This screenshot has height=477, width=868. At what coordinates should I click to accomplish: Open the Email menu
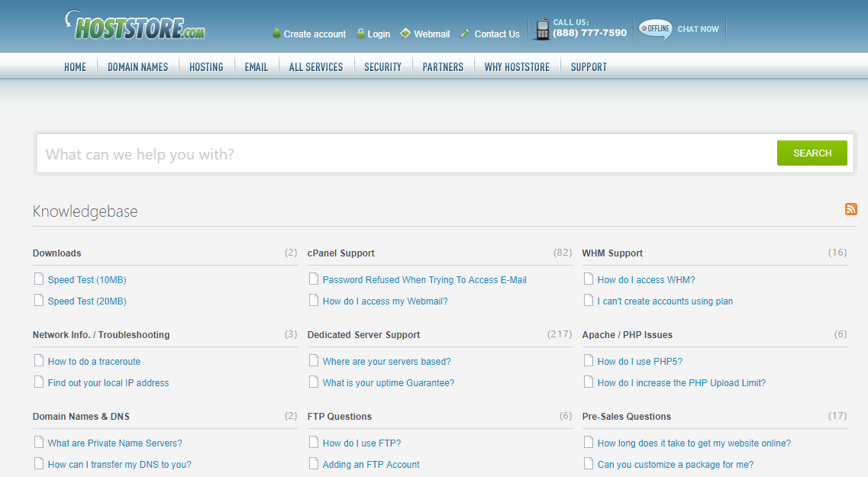257,67
